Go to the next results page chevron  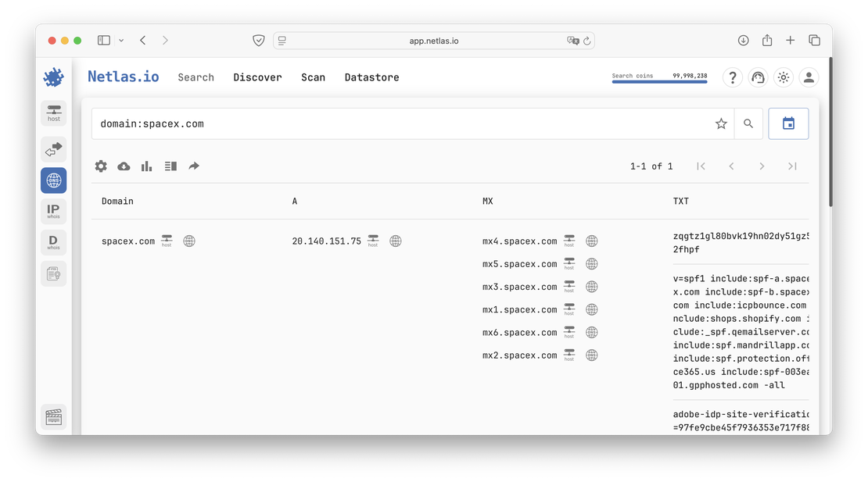click(x=762, y=166)
